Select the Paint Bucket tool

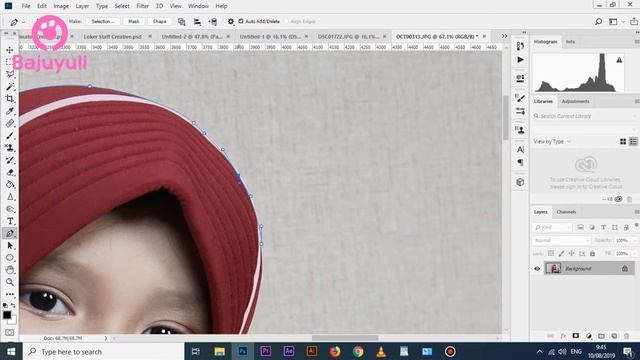coord(10,184)
